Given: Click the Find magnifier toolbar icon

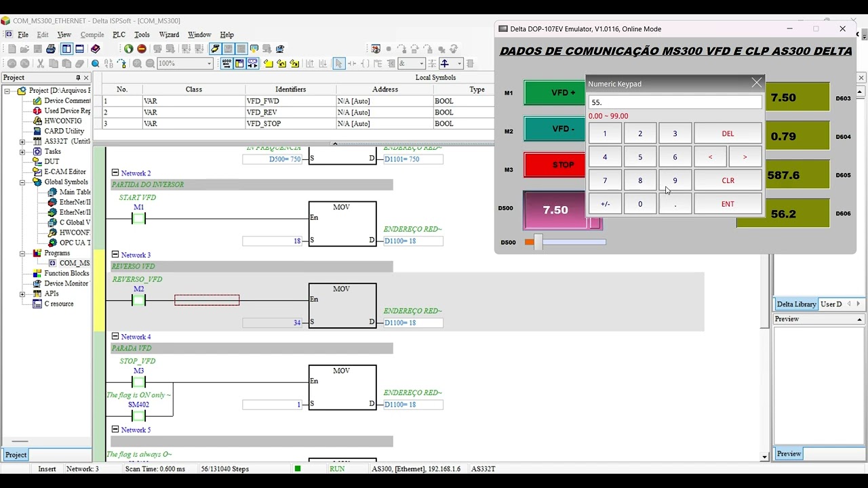Looking at the screenshot, I should pyautogui.click(x=96, y=64).
